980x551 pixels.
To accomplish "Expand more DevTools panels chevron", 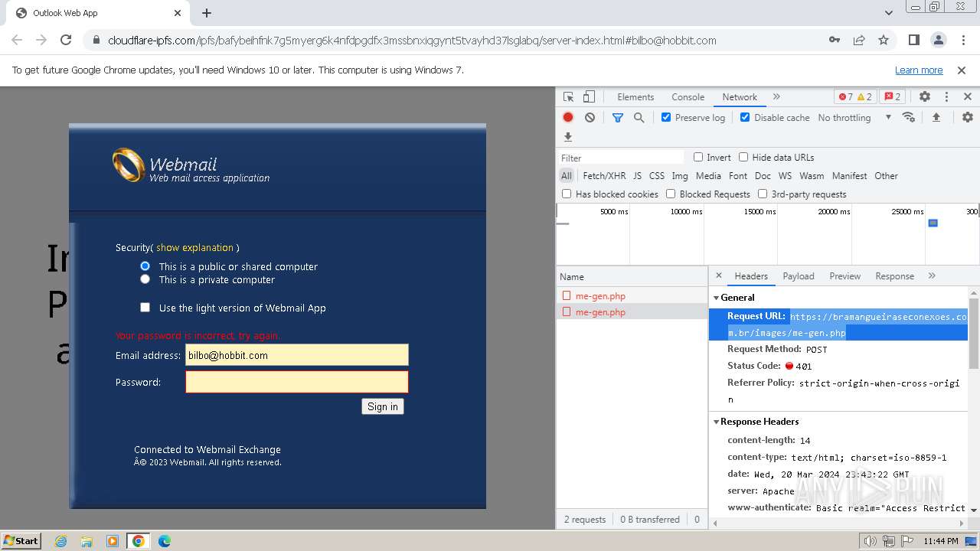I will pos(776,97).
